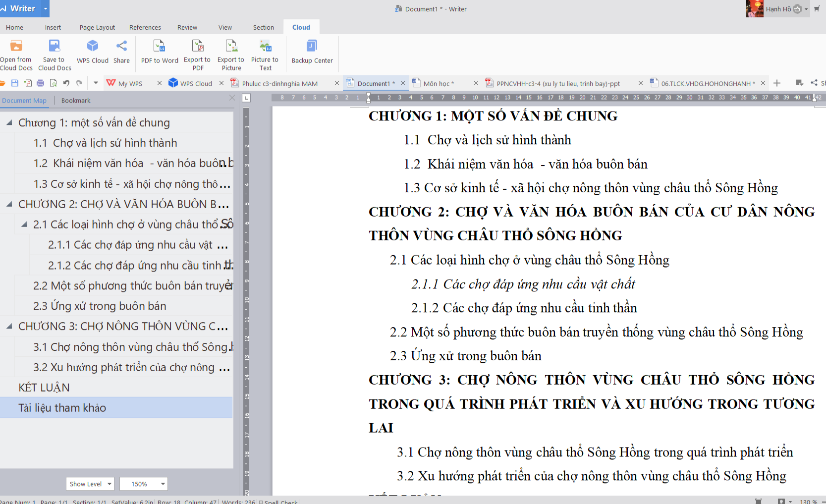826x504 pixels.
Task: Open the Insert ribbon tab
Action: coord(53,27)
